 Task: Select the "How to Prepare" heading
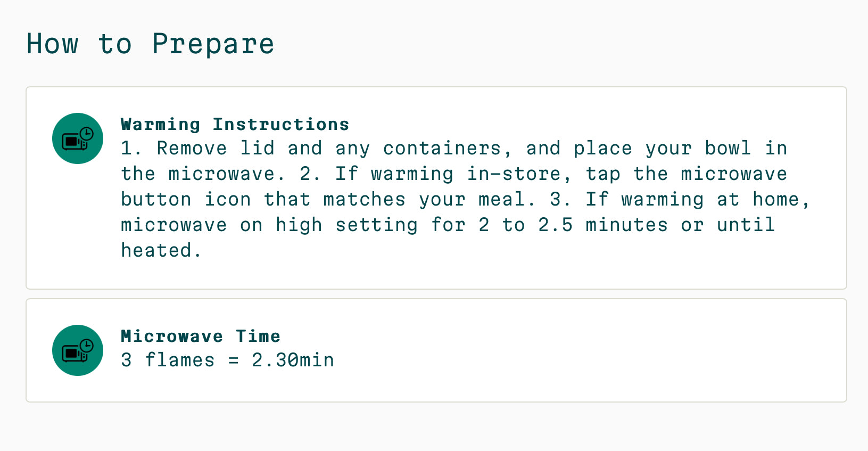point(151,44)
